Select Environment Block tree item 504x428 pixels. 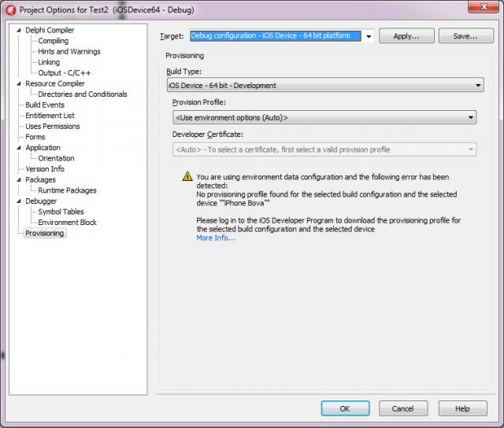[67, 222]
